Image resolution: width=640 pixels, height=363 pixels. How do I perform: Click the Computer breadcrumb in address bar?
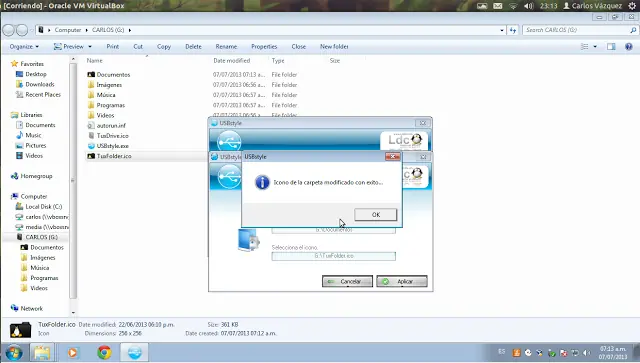tap(68, 30)
